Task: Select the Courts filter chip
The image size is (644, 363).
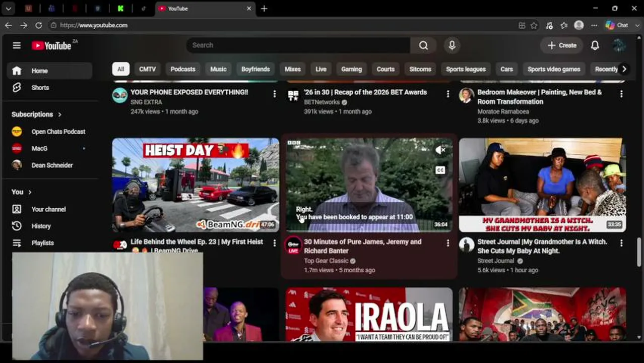Action: click(x=385, y=69)
